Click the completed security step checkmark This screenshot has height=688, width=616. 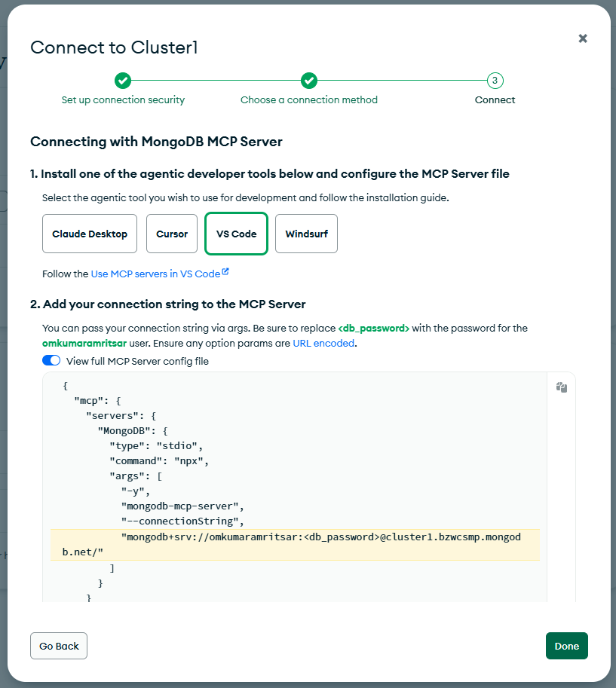coord(123,81)
